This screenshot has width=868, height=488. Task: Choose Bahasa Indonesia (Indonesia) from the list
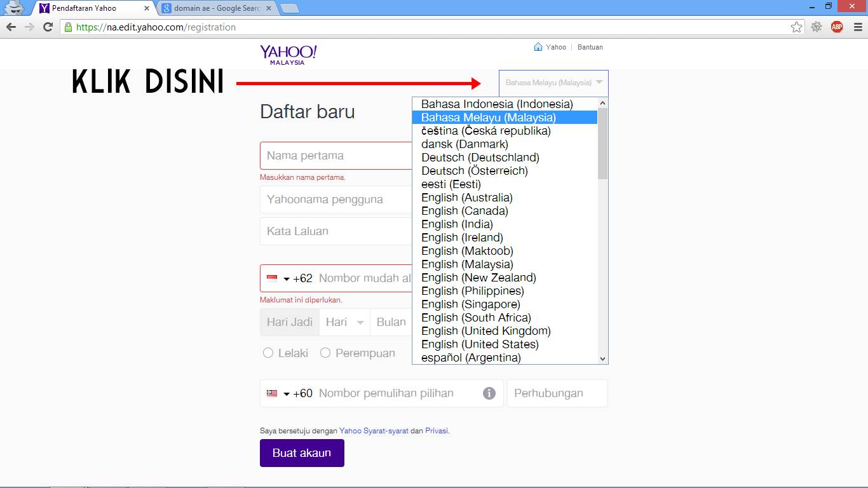click(x=505, y=104)
